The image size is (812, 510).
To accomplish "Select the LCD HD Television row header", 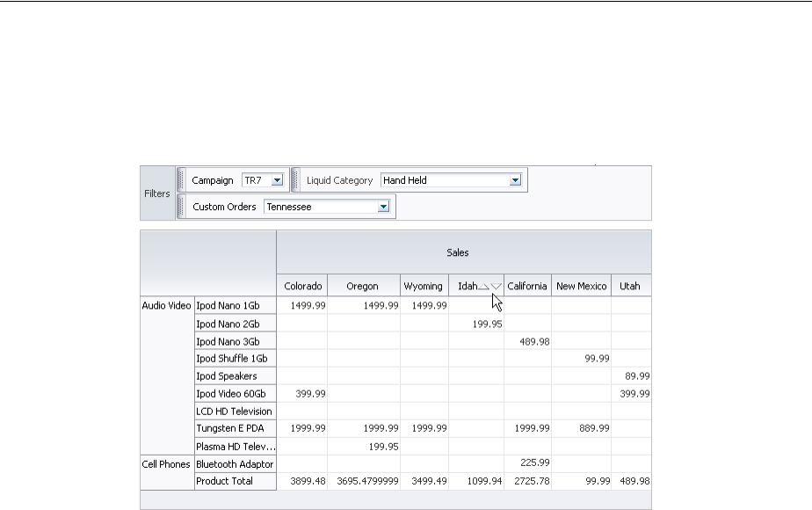I will pyautogui.click(x=236, y=412).
